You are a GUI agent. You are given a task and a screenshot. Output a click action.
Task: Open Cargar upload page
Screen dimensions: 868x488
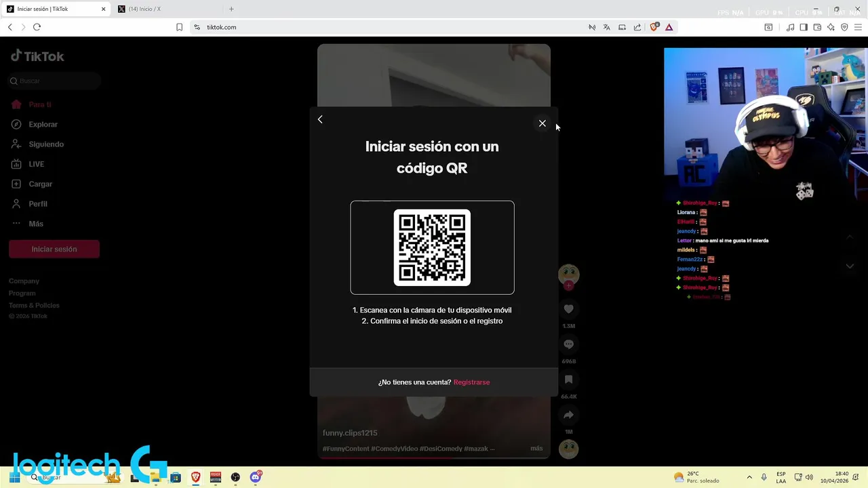40,184
